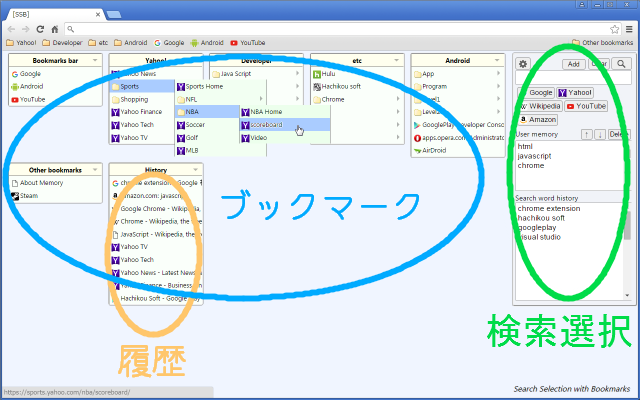This screenshot has height=400, width=640.
Task: Open the etc panel header dropdown arrow
Action: [x=396, y=60]
